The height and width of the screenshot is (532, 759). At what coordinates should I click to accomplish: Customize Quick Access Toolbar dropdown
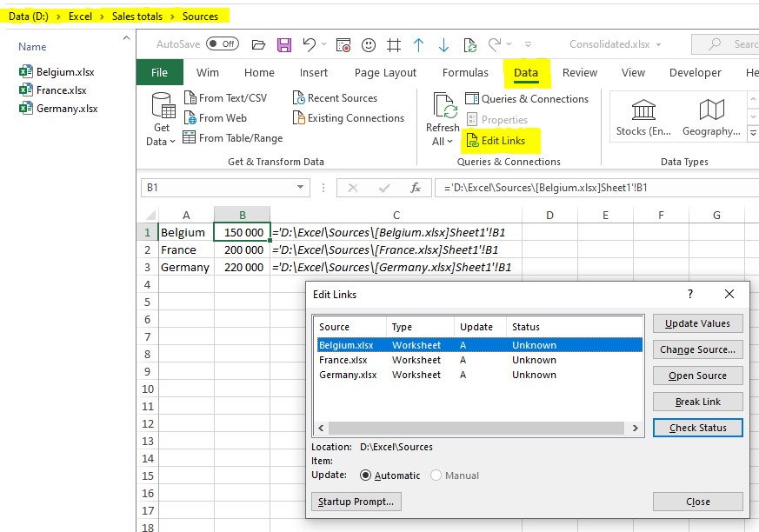[528, 44]
